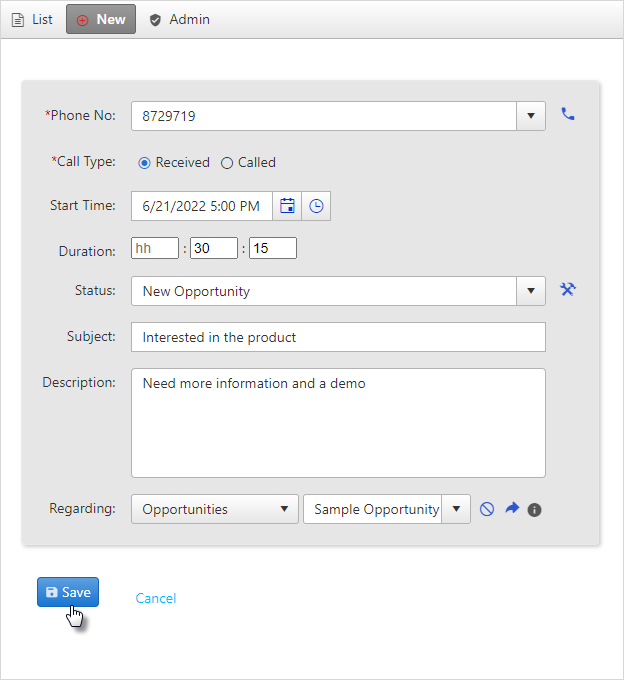624x680 pixels.
Task: Switch to the List tab
Action: [x=32, y=20]
